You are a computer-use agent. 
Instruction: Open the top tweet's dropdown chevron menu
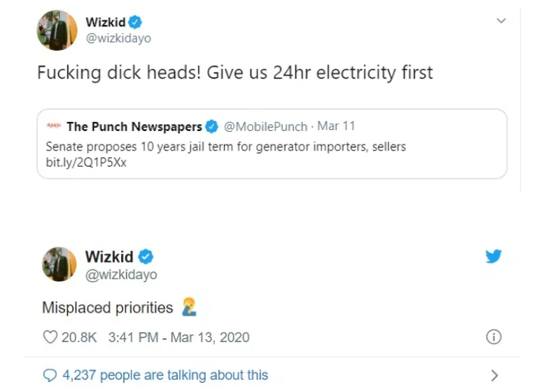pyautogui.click(x=501, y=21)
